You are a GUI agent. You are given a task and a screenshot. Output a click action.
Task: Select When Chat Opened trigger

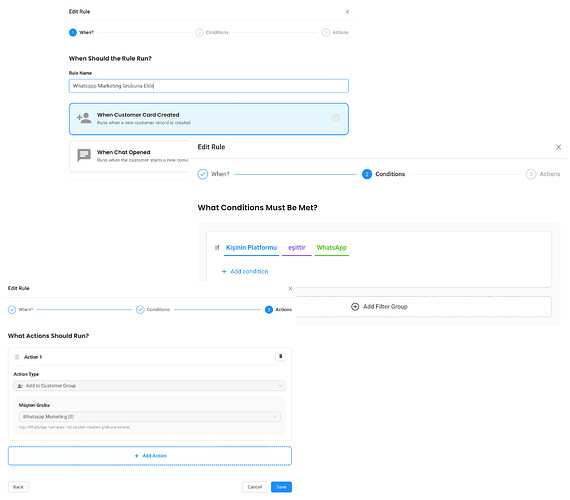[x=129, y=156]
